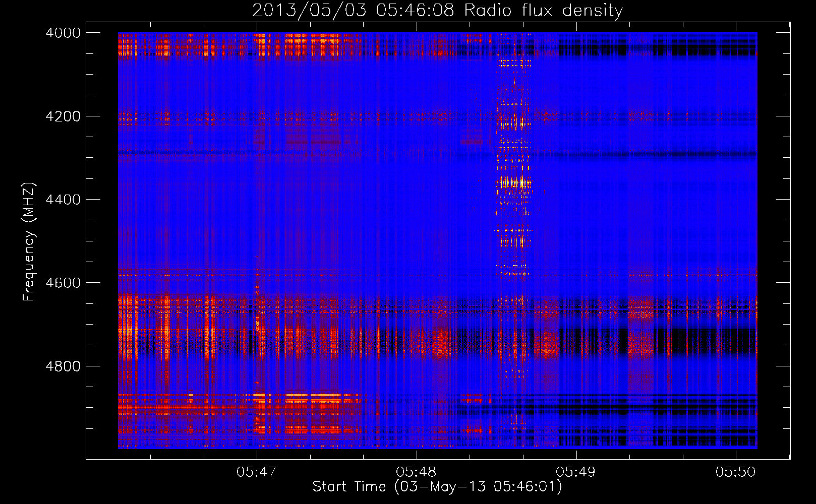Select the 4400 frequency axis label
Screen dimensions: 816x504
pyautogui.click(x=63, y=200)
